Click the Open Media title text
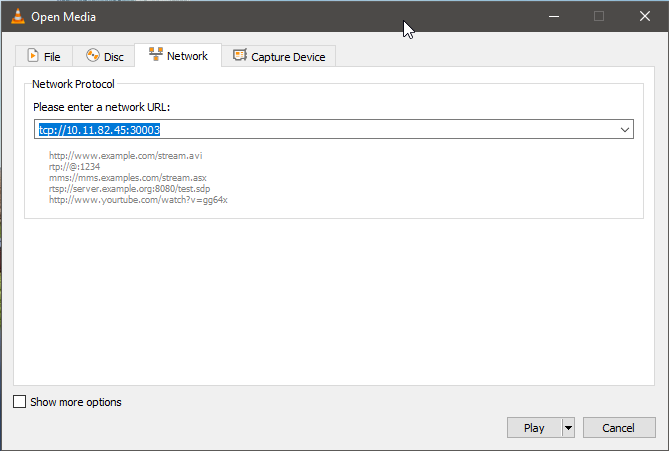Image resolution: width=669 pixels, height=451 pixels. [64, 17]
